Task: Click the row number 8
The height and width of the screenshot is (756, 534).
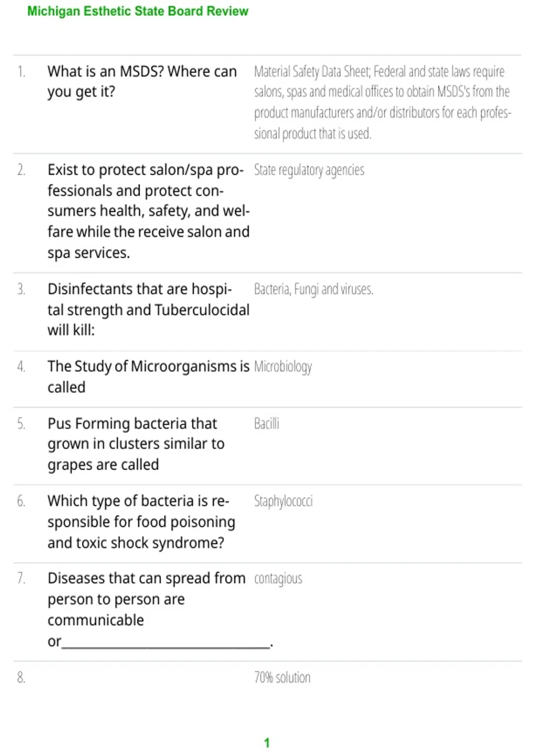Action: pyautogui.click(x=21, y=677)
